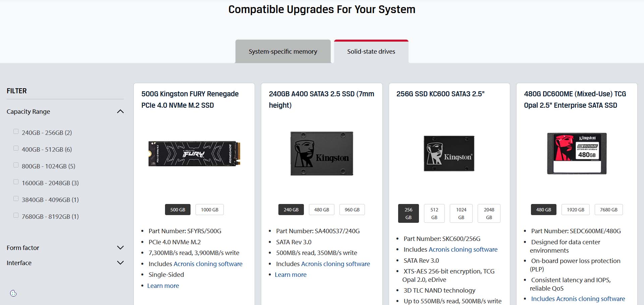Click the A400 SATA SSD product image
The height and width of the screenshot is (305, 644).
[322, 153]
